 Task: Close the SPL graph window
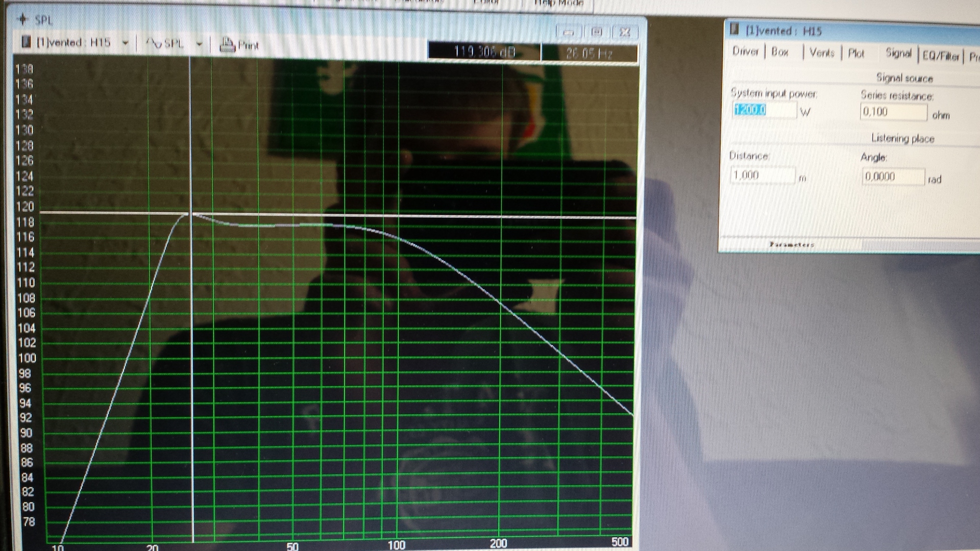coord(625,32)
